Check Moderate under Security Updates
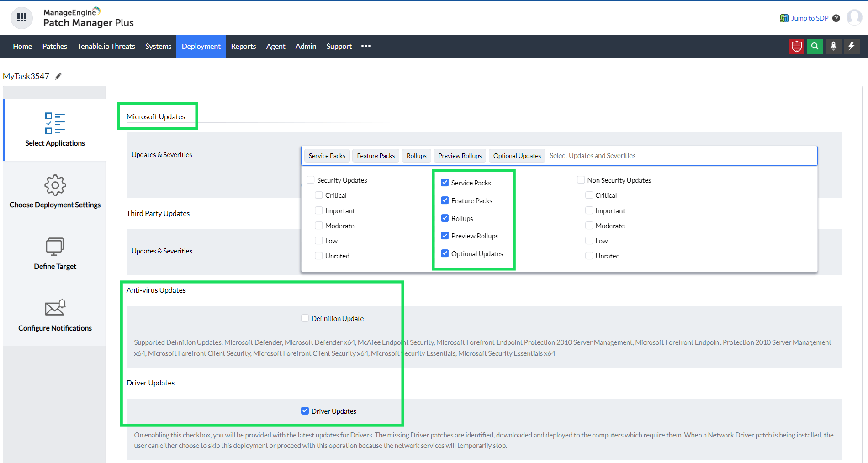 pyautogui.click(x=319, y=226)
